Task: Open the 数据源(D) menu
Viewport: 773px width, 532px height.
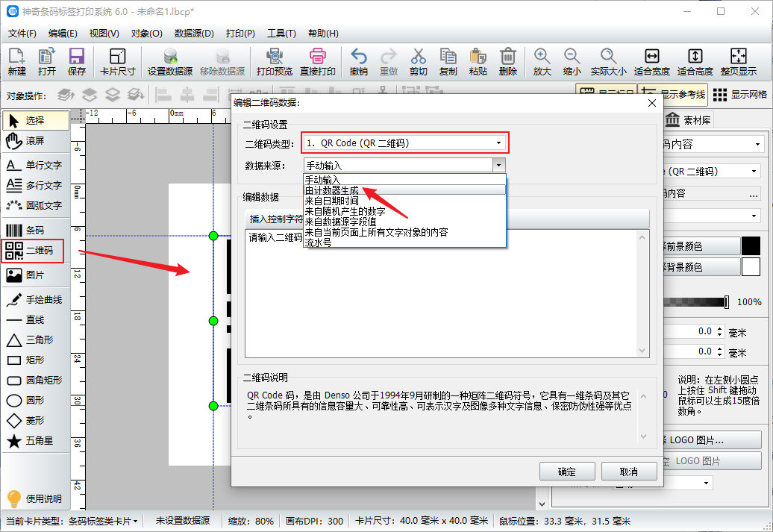Action: click(x=194, y=34)
